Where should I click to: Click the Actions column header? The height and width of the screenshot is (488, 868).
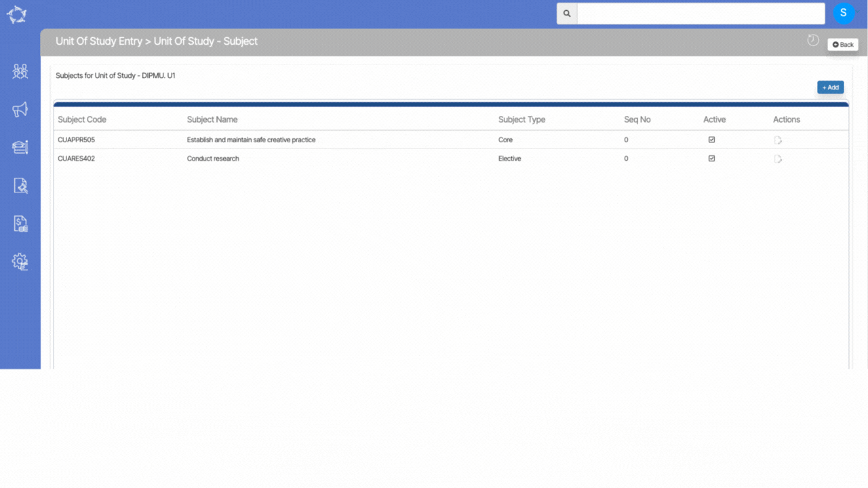click(787, 119)
